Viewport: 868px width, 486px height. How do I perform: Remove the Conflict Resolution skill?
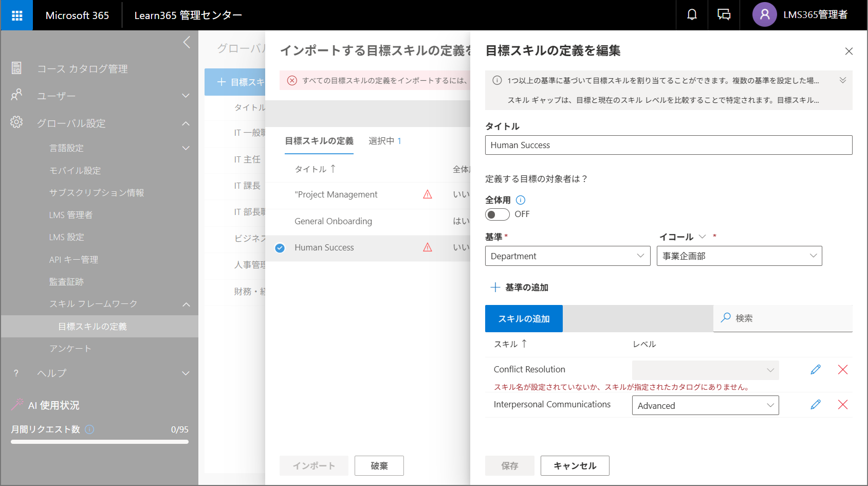(843, 369)
